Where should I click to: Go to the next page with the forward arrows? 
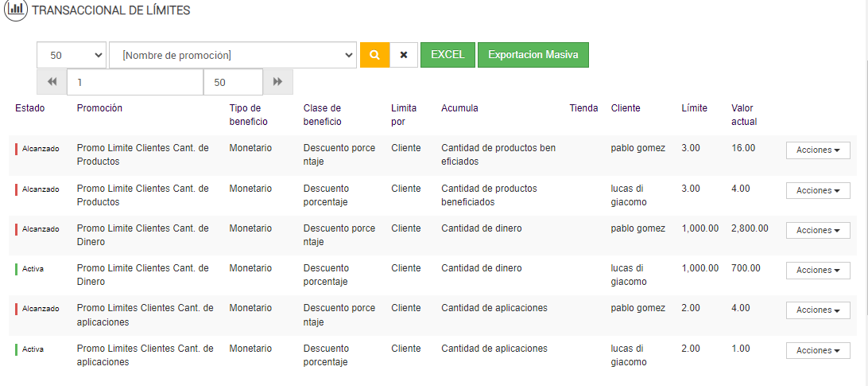tap(278, 82)
